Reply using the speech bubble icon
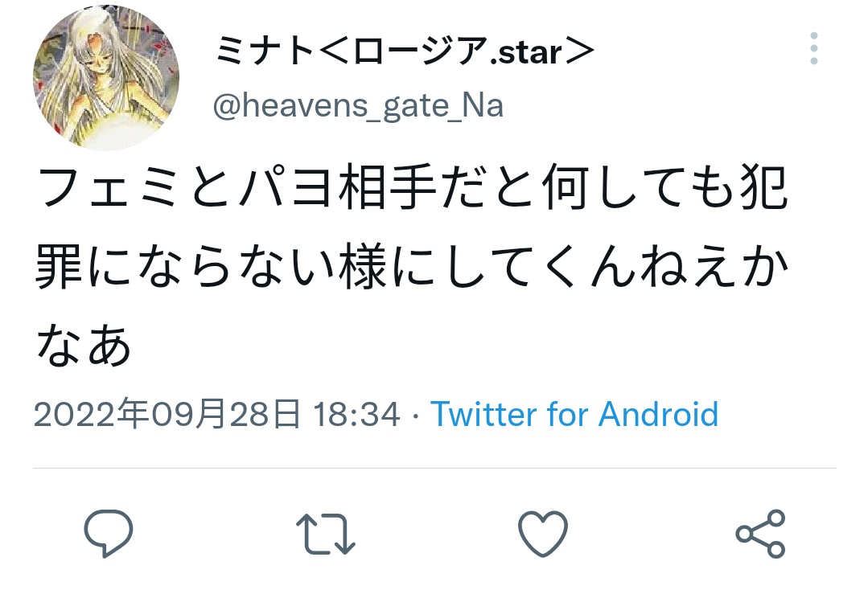Viewport: 868px width, 590px height. (x=109, y=533)
